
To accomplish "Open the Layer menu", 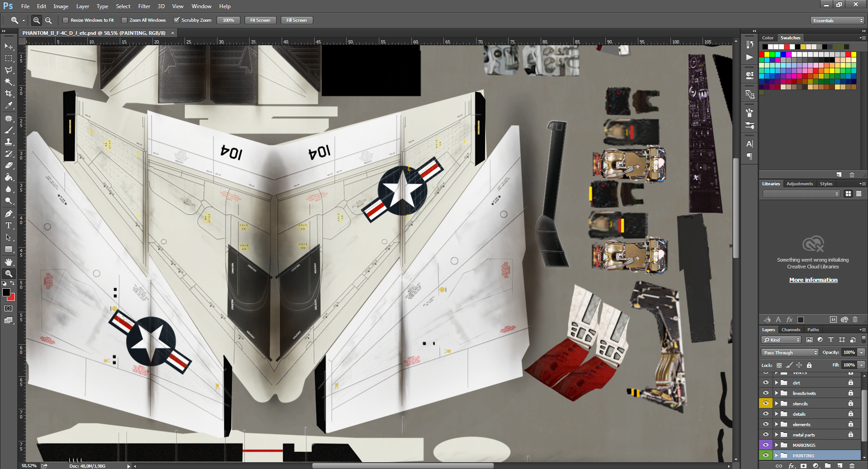I will pos(83,6).
